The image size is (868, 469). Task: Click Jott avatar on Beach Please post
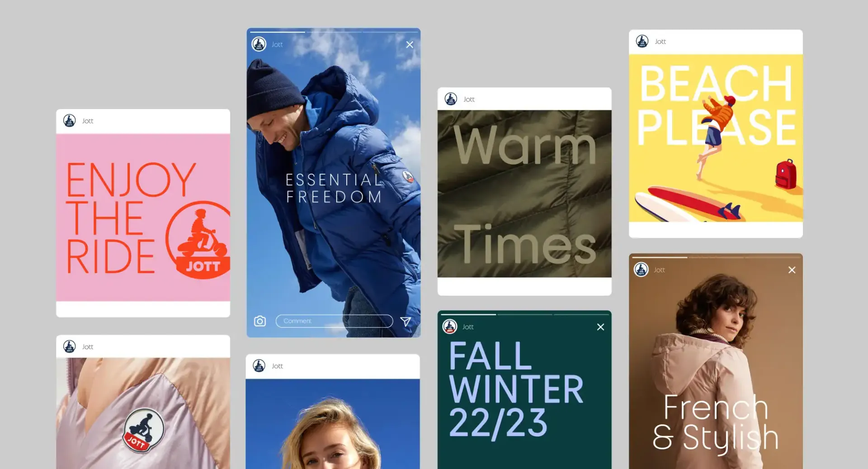coord(642,42)
